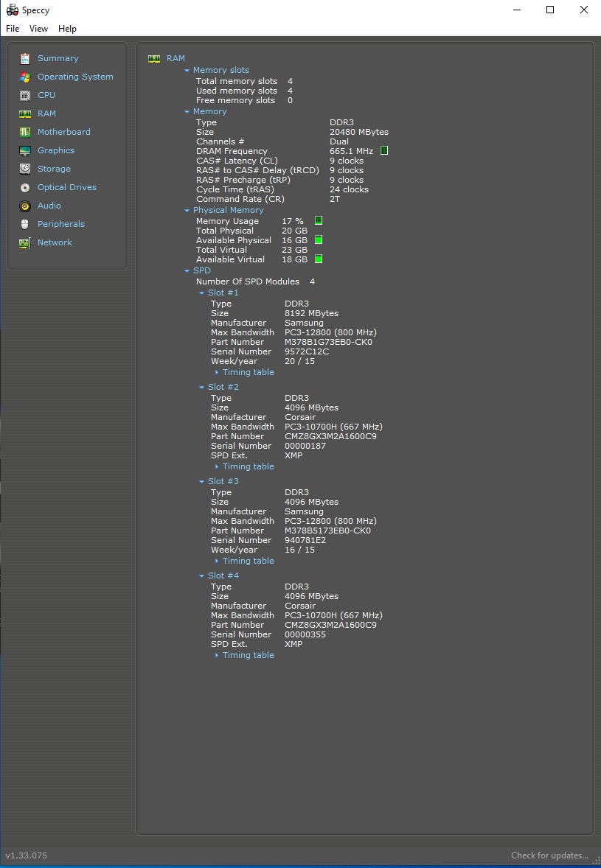Open the Help menu
Viewport: 601px width, 868px height.
(68, 29)
